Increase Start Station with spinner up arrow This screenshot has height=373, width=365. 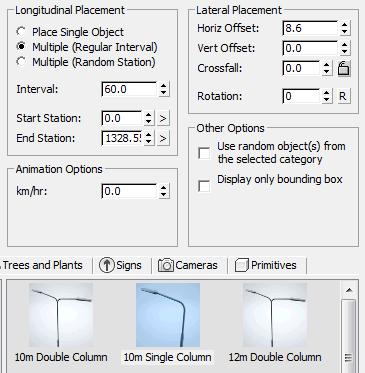(x=149, y=115)
